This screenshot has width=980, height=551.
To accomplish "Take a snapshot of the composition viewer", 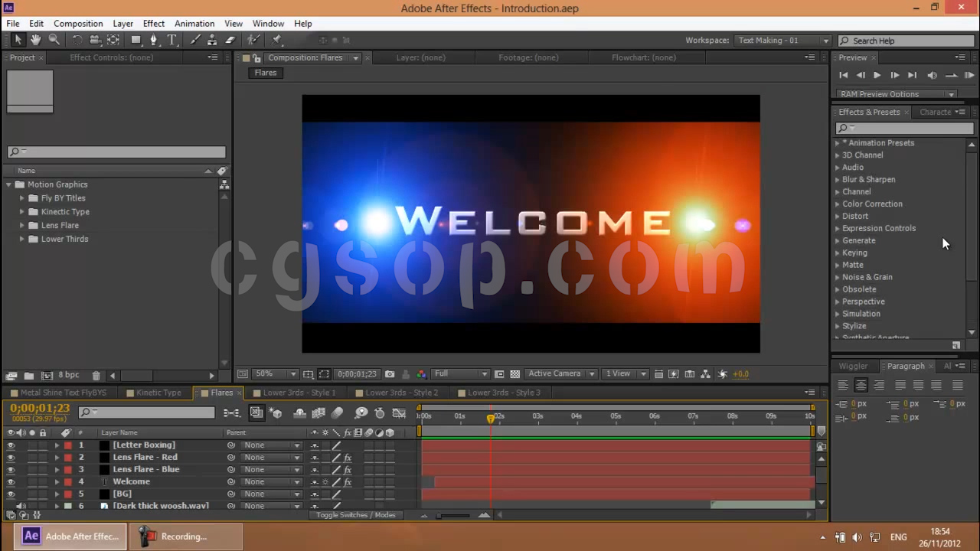I will [x=390, y=374].
